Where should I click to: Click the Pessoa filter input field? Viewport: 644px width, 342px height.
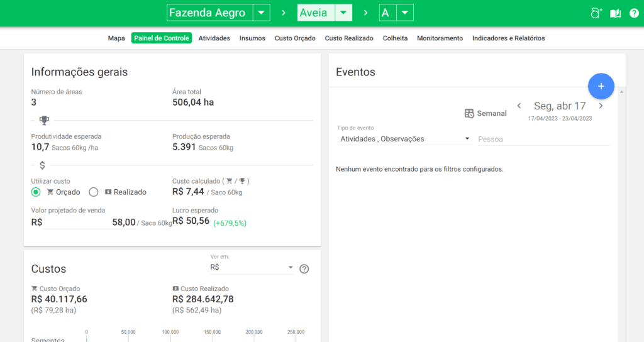click(543, 139)
